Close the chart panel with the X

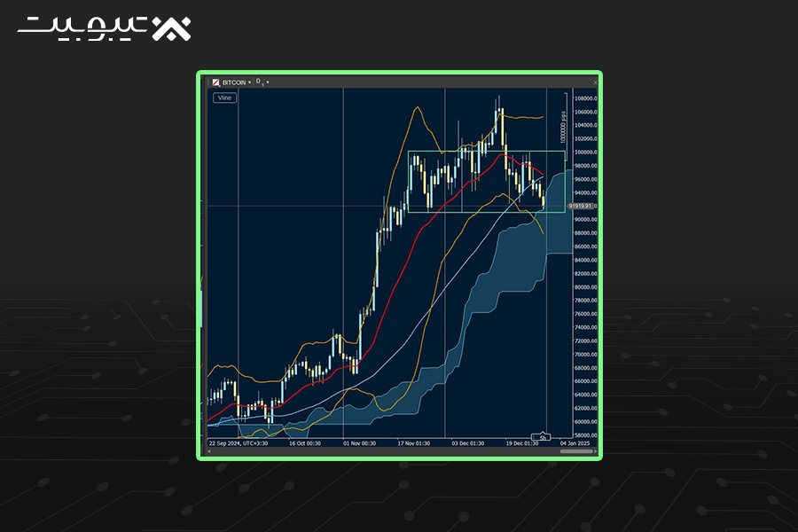point(595,82)
